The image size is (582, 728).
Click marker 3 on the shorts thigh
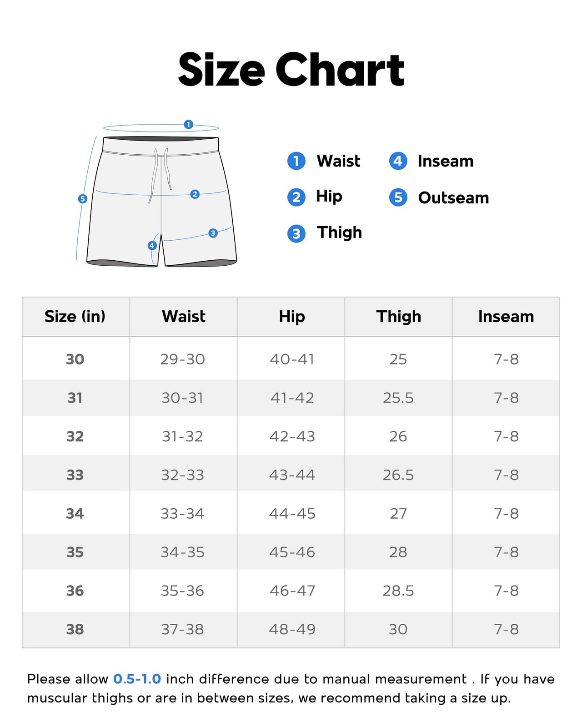click(213, 233)
